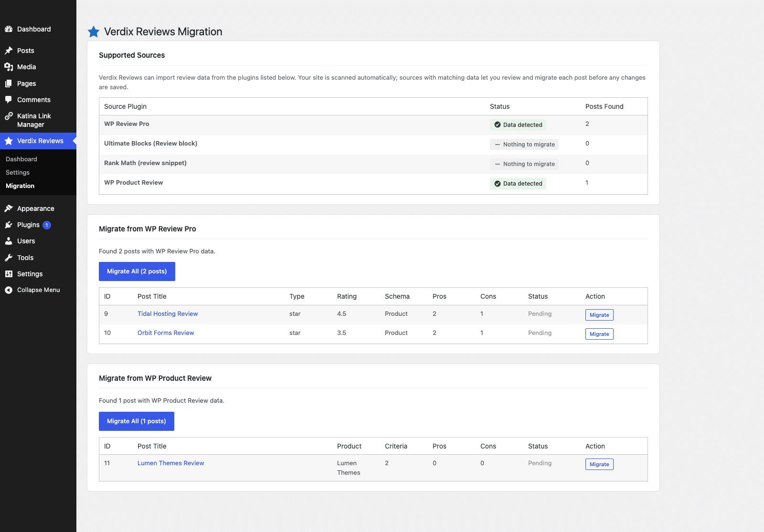Viewport: 764px width, 532px height.
Task: Click the Schema column header
Action: (x=397, y=296)
